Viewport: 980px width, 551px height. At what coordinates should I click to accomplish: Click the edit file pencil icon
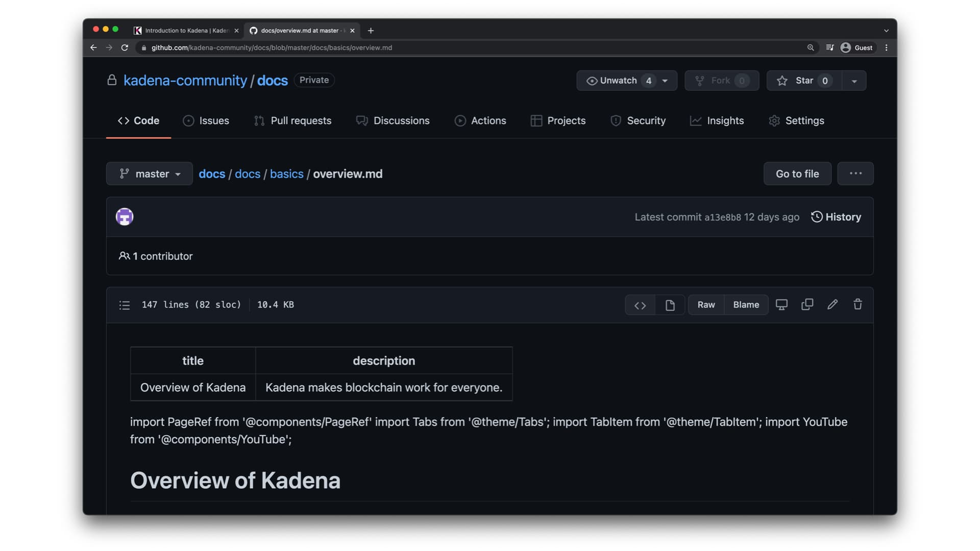tap(832, 304)
